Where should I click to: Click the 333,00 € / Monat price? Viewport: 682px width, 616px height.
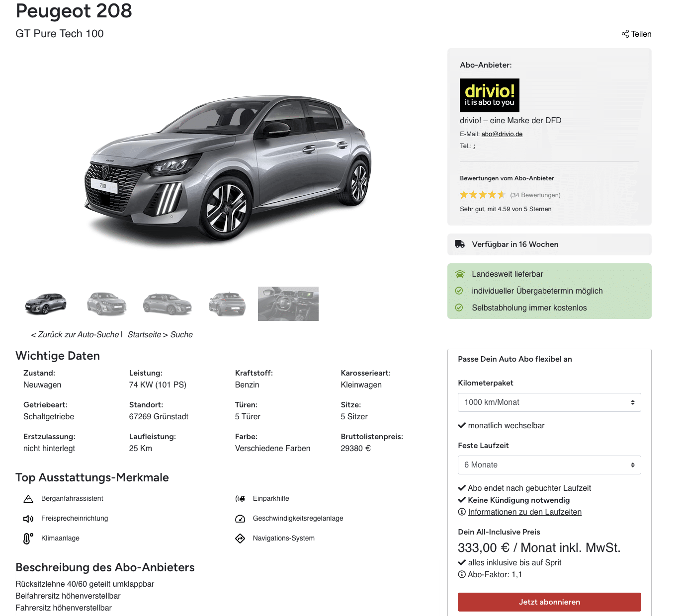(x=539, y=547)
